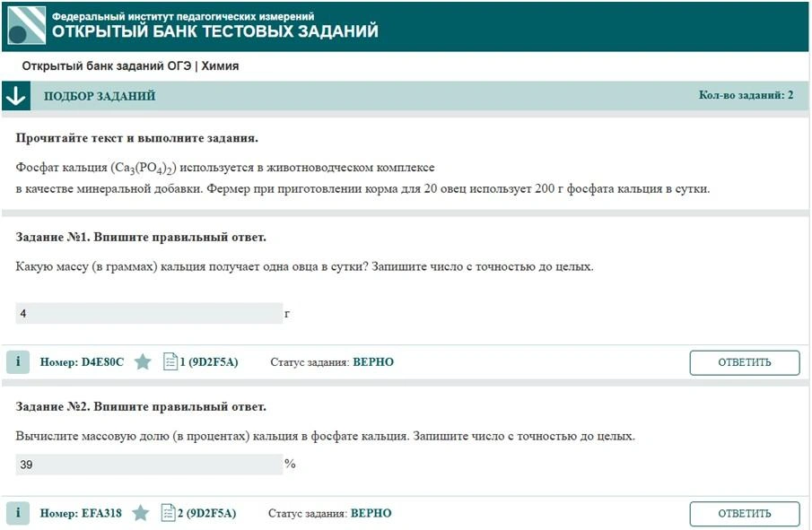Focus the answer field containing 4

point(149,313)
